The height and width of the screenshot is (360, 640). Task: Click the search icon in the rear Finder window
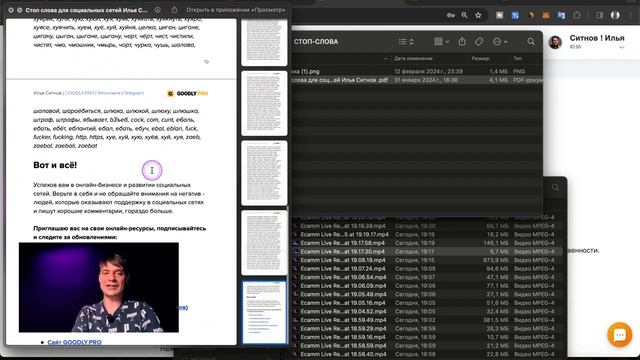point(556,188)
